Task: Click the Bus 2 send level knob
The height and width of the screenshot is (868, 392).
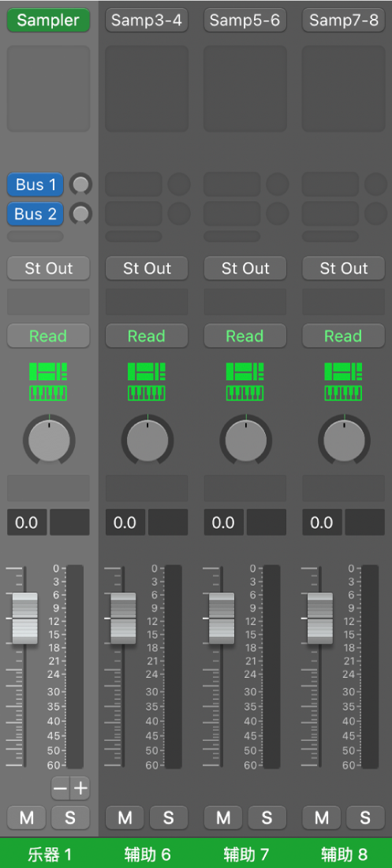Action: coord(80,214)
